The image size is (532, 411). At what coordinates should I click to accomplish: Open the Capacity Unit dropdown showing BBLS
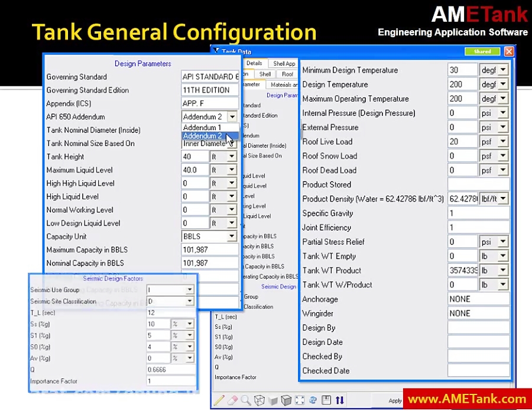point(231,236)
